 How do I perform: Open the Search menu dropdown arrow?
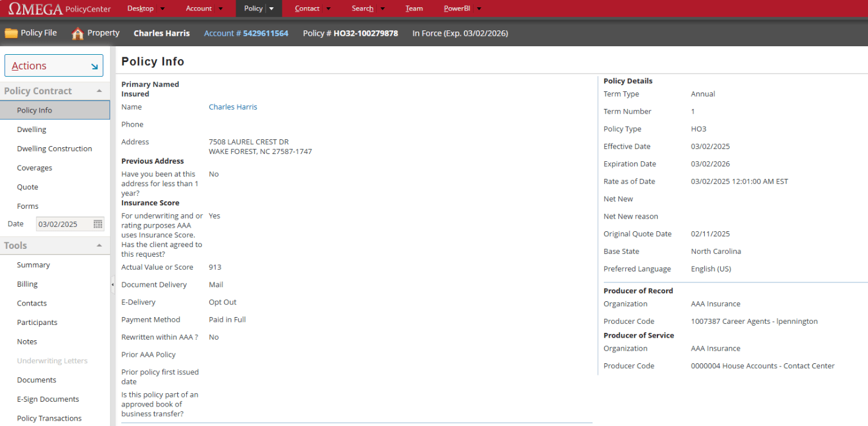point(382,9)
